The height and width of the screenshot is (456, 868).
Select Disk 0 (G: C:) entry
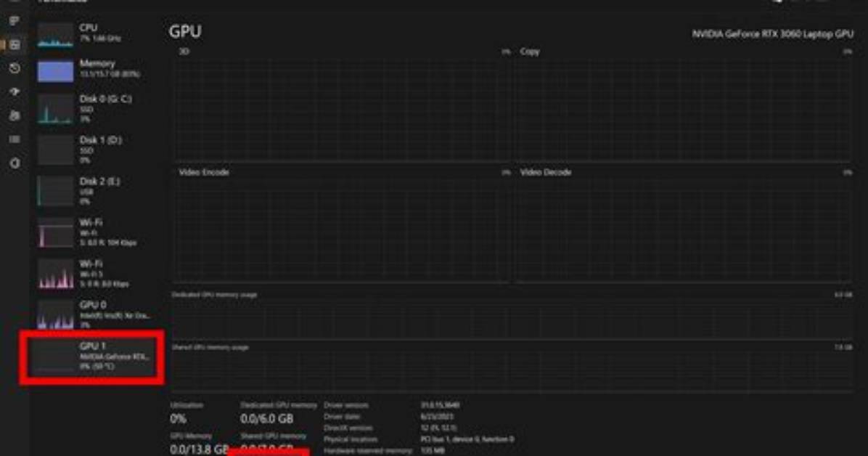click(x=94, y=109)
